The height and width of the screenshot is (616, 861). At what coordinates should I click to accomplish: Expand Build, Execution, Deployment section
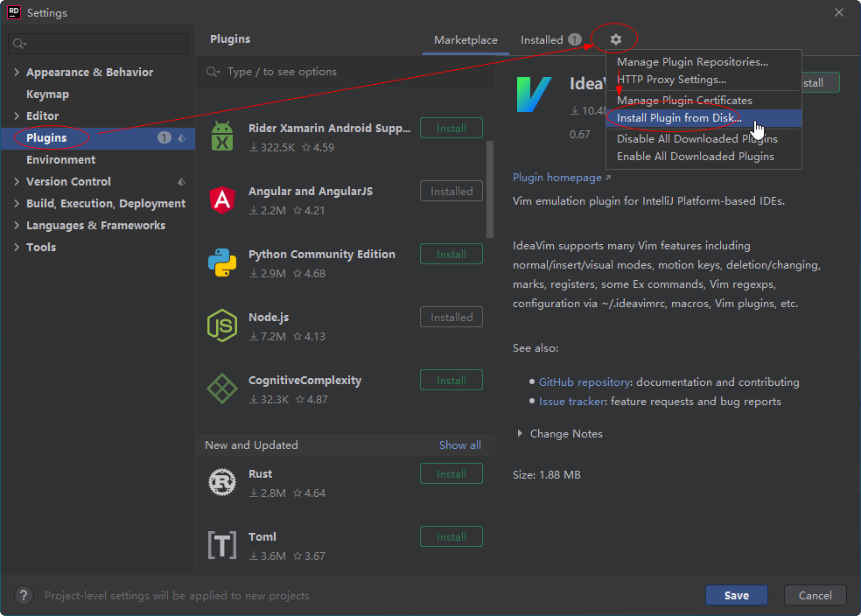coord(17,204)
